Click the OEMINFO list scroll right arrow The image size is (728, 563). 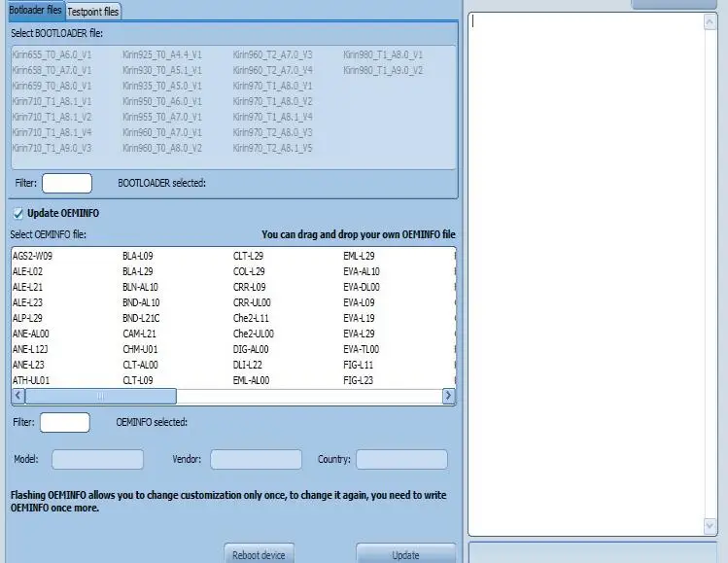click(448, 396)
